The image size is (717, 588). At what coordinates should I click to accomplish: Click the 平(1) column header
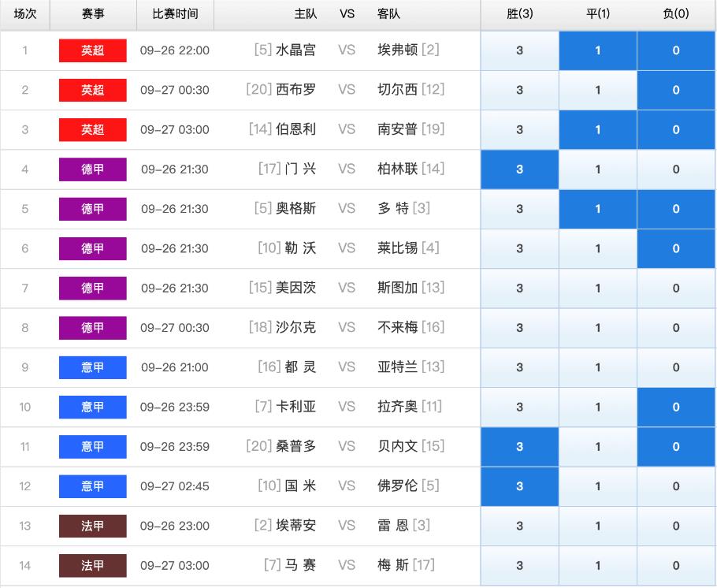coord(598,13)
